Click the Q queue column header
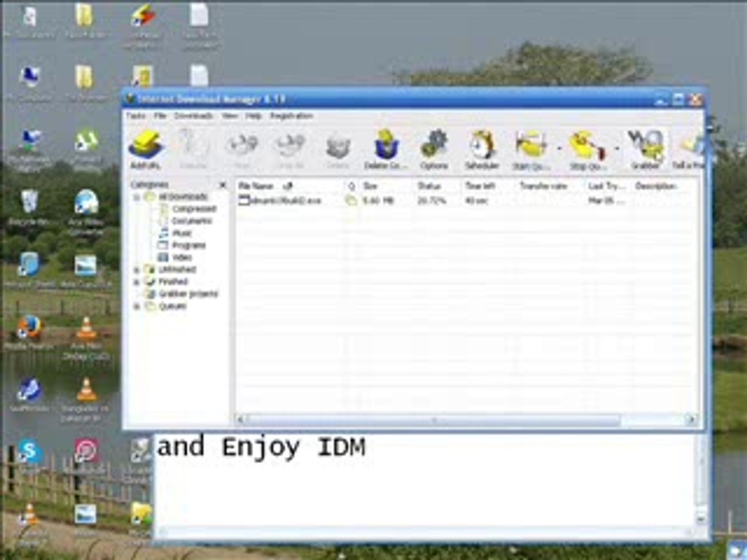Viewport: 747px width, 560px height. tap(352, 186)
